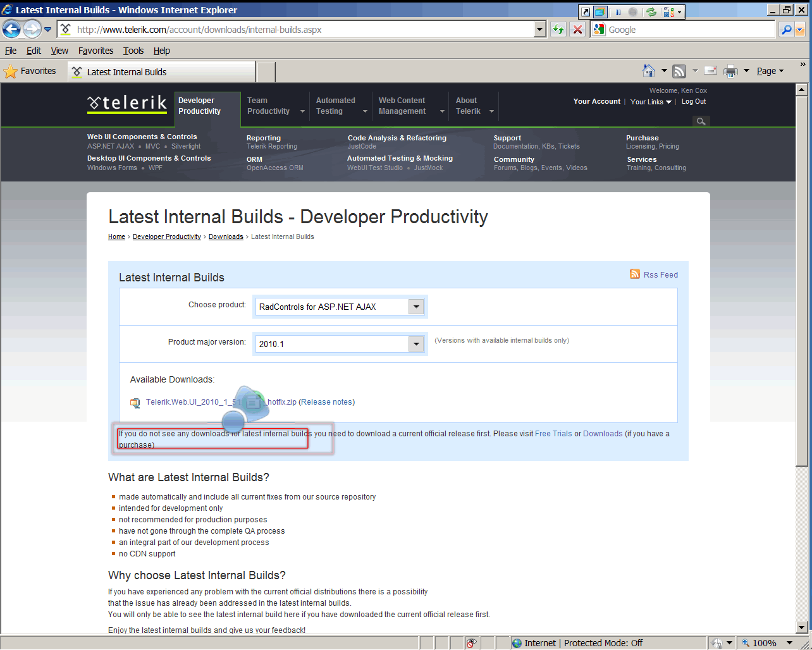
Task: Click the zip file icon beside download
Action: tap(135, 403)
